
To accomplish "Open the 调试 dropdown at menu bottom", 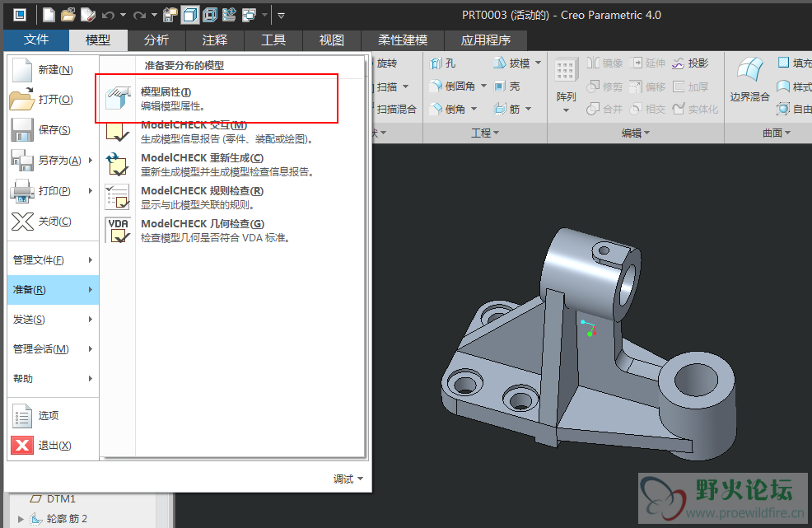I will [x=348, y=479].
